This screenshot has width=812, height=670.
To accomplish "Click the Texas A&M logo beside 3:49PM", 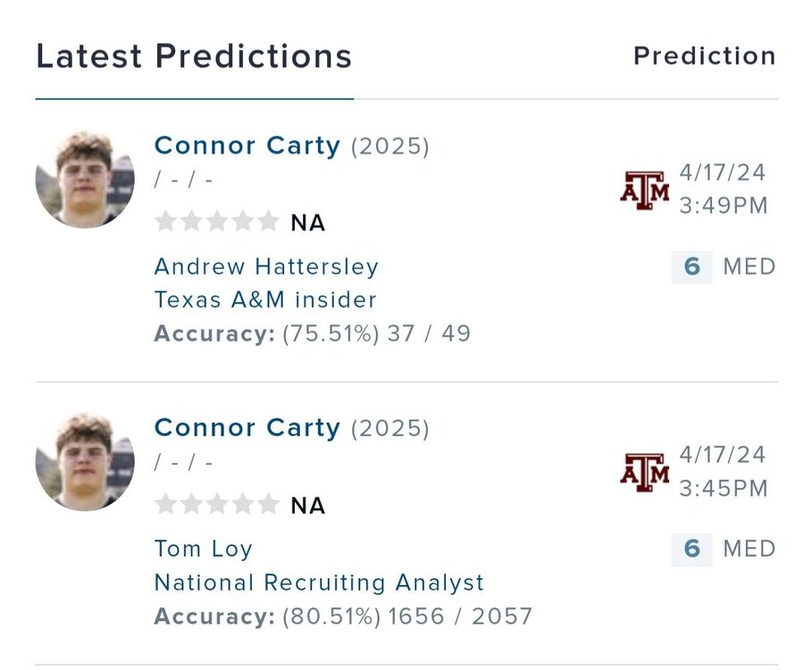I will click(x=645, y=189).
